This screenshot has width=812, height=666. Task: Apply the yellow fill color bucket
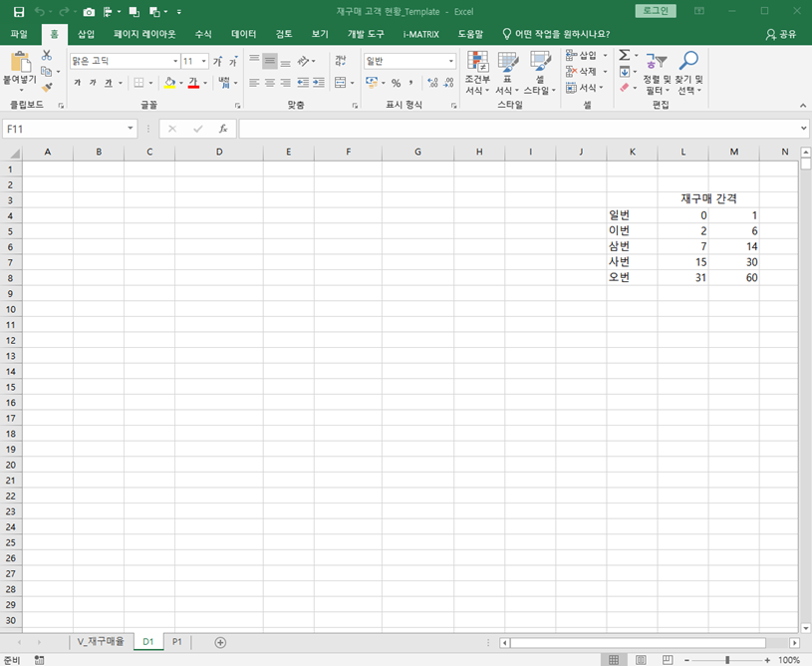click(x=168, y=83)
